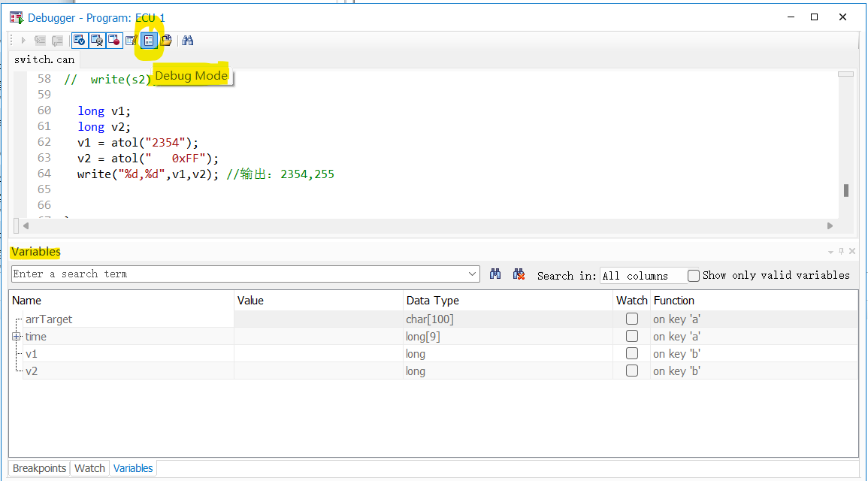Click the Data Type column header

click(x=507, y=301)
